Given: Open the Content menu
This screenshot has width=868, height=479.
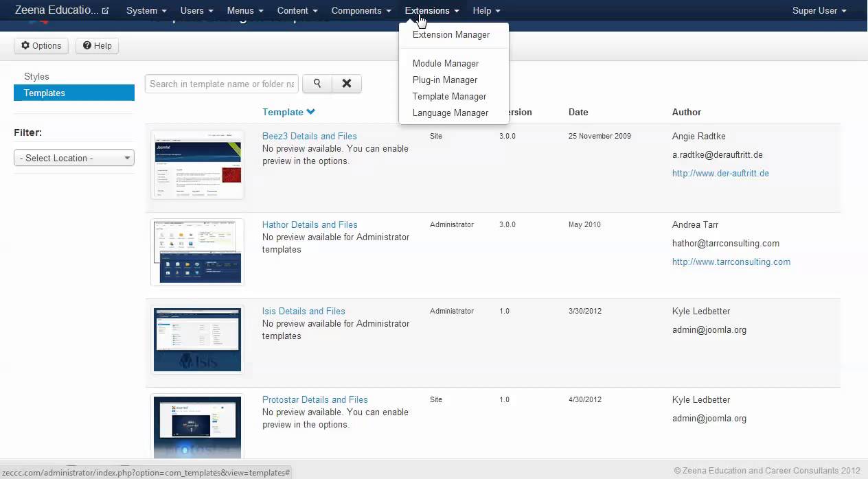Looking at the screenshot, I should pyautogui.click(x=297, y=11).
